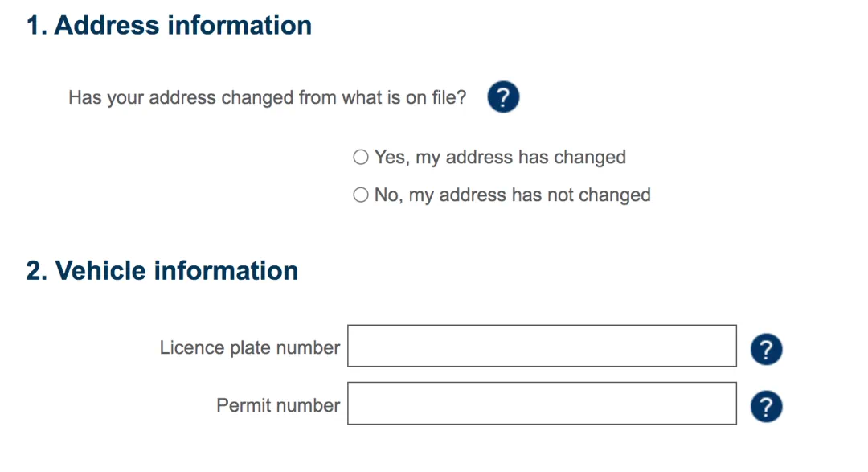Click 'information' in the Address information heading
The height and width of the screenshot is (472, 868).
point(240,26)
